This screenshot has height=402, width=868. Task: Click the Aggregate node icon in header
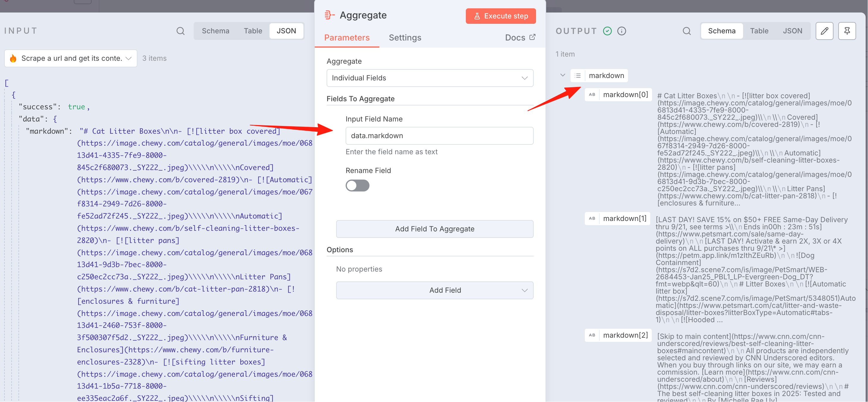(x=329, y=15)
